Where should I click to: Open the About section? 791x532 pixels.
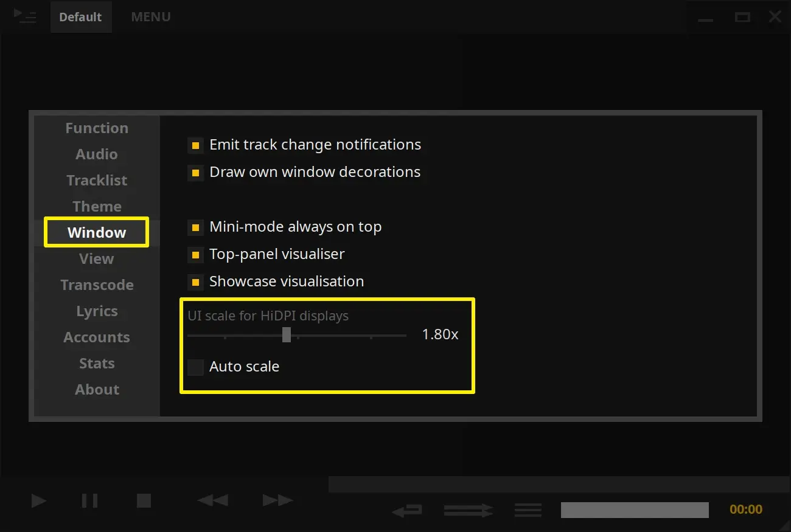(97, 390)
